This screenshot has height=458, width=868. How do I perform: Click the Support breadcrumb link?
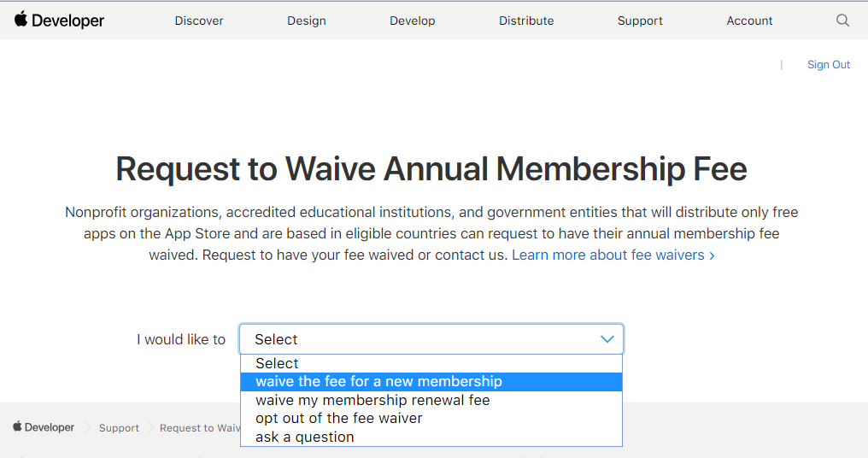119,427
